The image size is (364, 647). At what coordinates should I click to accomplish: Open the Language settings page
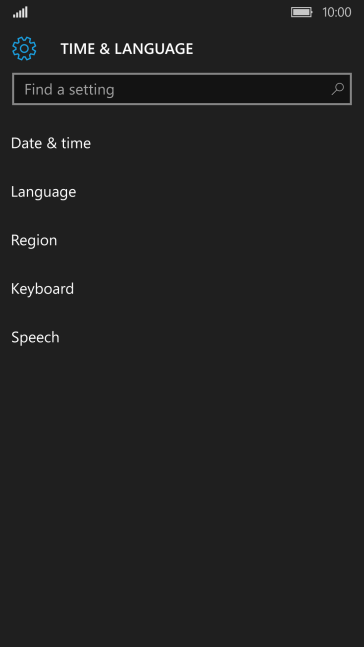point(182,192)
